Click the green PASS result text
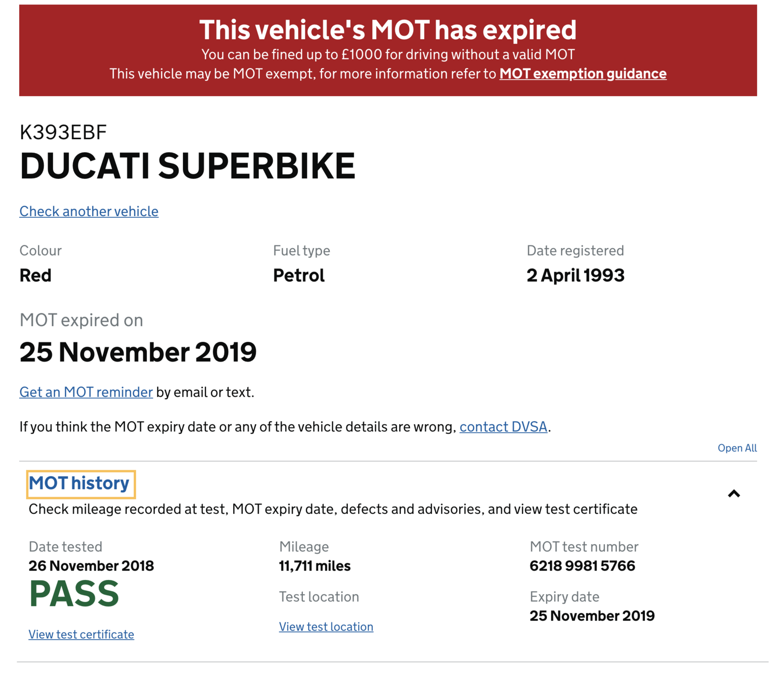 pyautogui.click(x=74, y=594)
